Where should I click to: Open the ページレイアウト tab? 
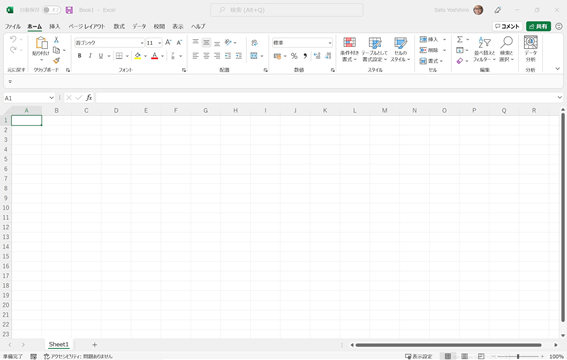[x=86, y=26]
